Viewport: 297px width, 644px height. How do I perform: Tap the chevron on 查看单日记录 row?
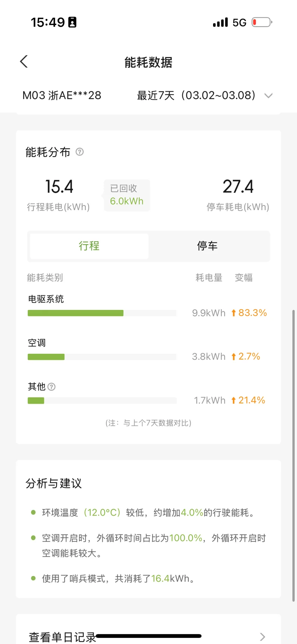263,637
